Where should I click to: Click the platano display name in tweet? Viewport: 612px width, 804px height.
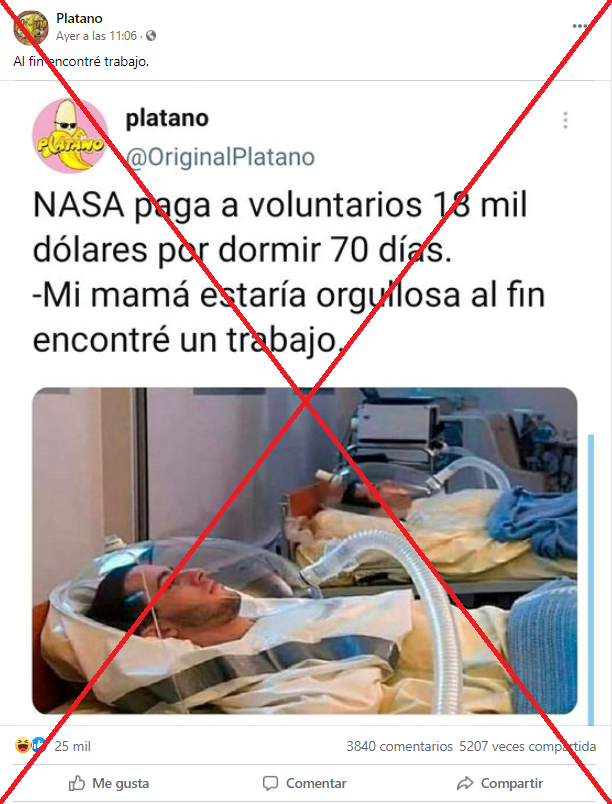point(167,118)
